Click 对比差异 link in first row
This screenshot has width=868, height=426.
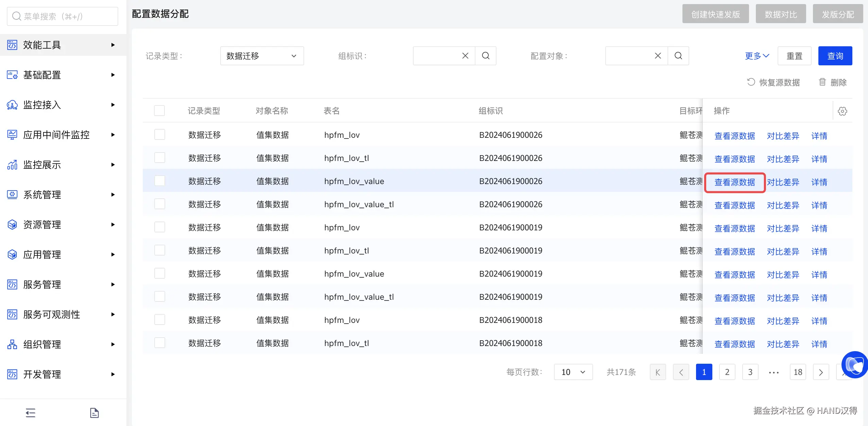[783, 136]
